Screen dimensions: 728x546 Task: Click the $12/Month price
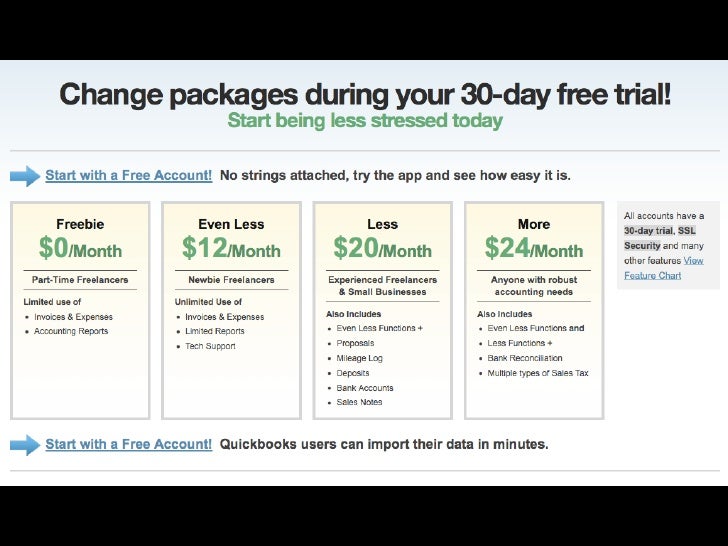231,248
